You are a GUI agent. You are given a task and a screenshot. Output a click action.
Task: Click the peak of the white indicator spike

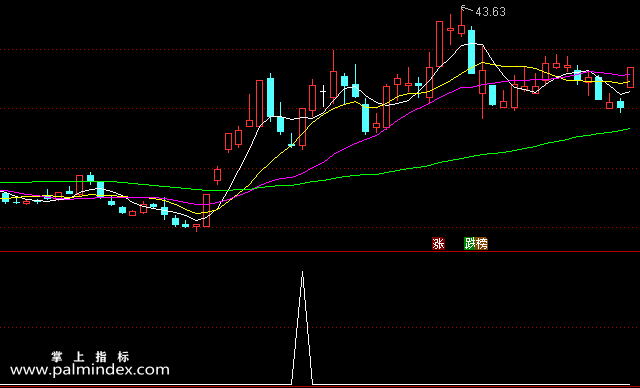[302, 272]
